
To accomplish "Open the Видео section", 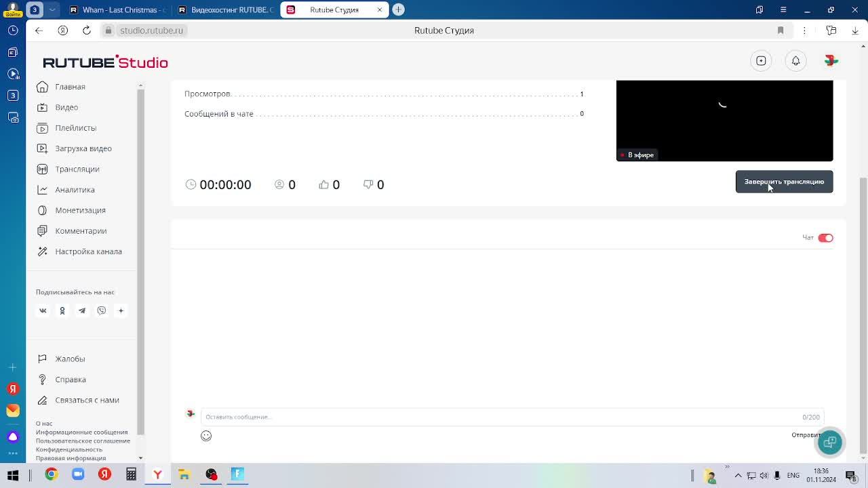I will [66, 107].
